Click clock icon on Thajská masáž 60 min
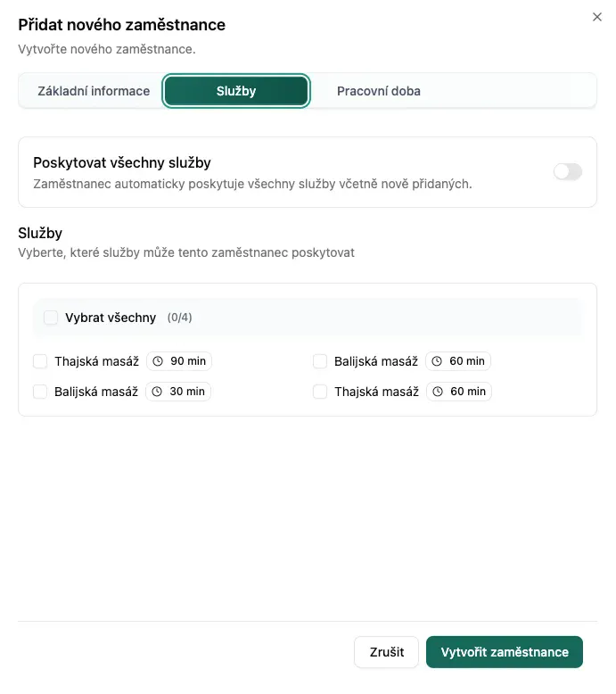Viewport: 616px width, 694px height. (x=438, y=392)
